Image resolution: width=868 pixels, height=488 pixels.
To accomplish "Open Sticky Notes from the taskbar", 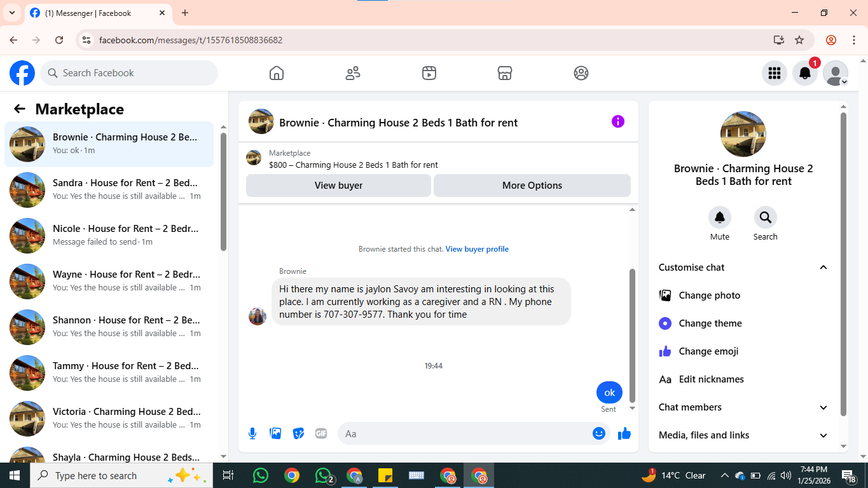I will [x=385, y=475].
